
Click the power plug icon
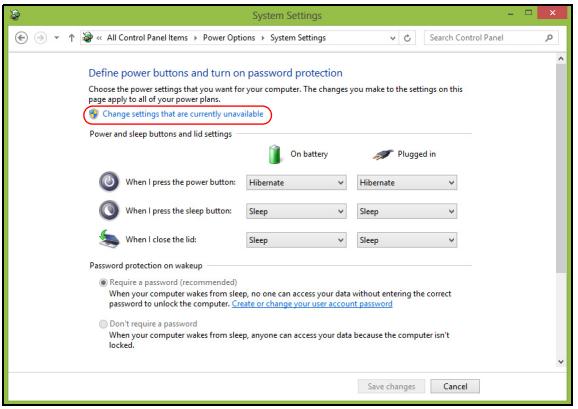click(382, 154)
